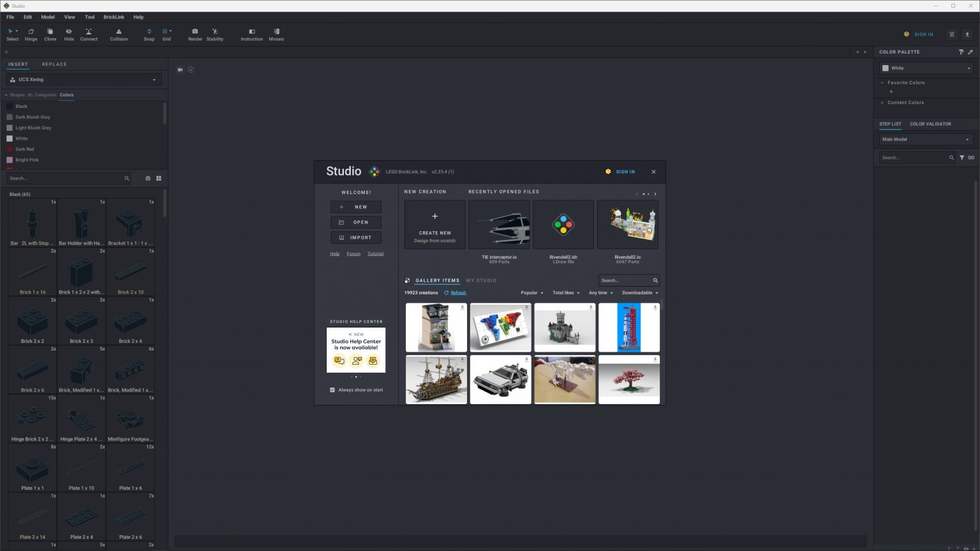Image resolution: width=980 pixels, height=551 pixels.
Task: Launch the Stability checker
Action: (x=215, y=34)
